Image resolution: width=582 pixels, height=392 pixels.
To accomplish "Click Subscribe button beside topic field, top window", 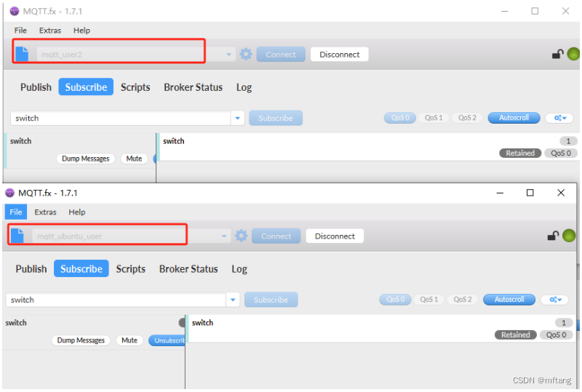I will tap(276, 118).
